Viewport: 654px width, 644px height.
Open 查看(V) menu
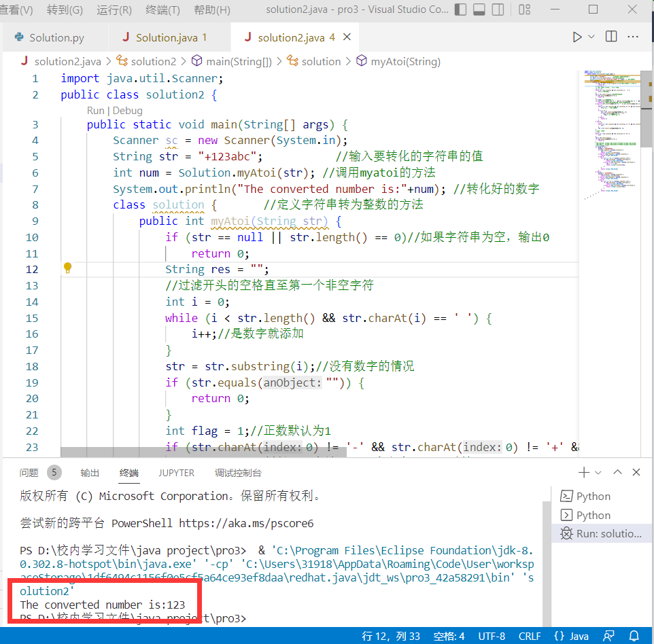[x=16, y=10]
